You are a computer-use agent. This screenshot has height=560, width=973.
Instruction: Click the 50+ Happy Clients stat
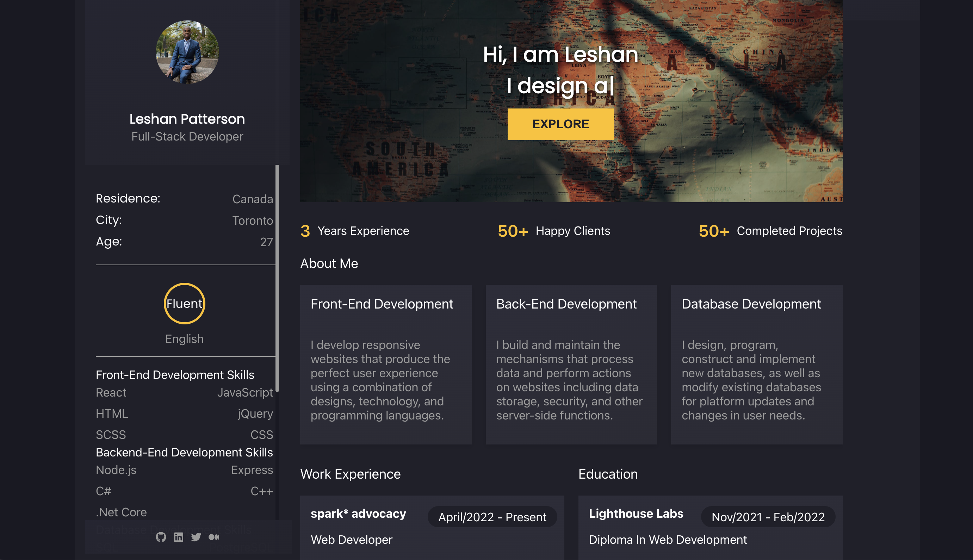coord(554,231)
